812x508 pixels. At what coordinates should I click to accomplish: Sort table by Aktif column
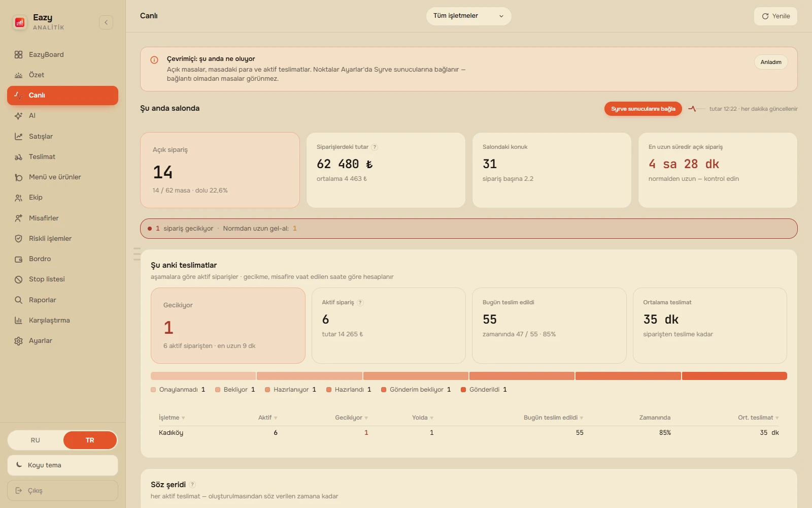click(268, 418)
